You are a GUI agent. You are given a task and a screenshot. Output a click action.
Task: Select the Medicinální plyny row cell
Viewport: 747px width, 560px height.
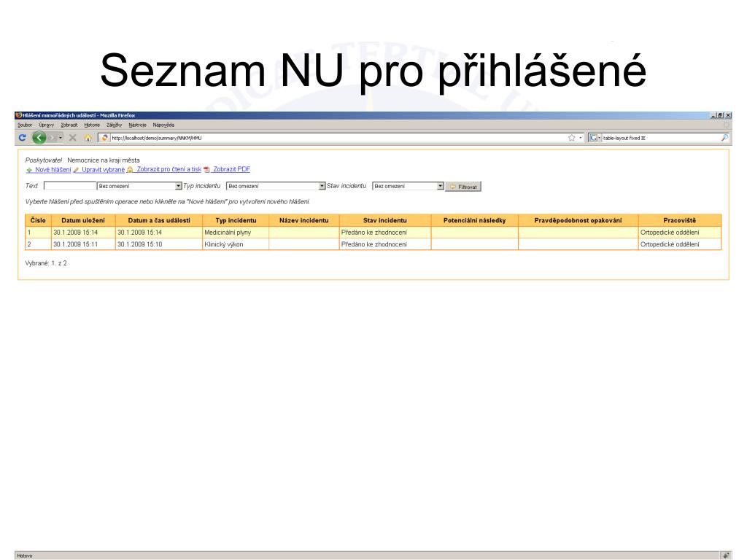[236, 233]
